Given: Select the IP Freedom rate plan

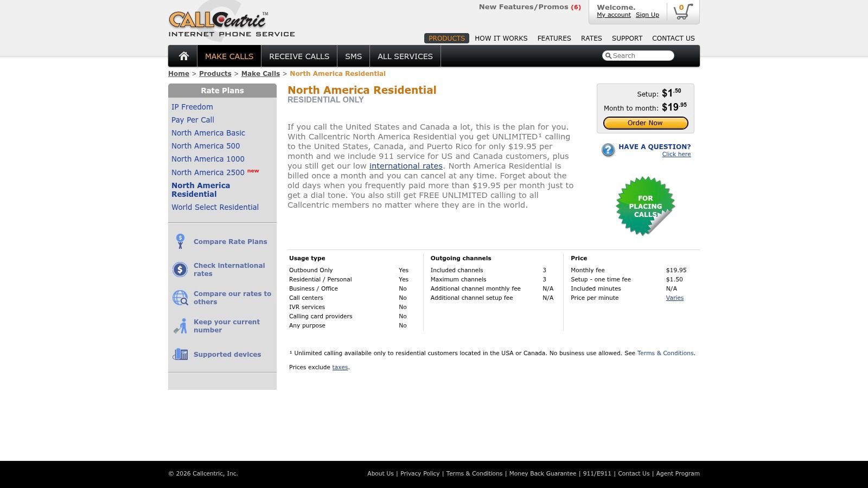Looking at the screenshot, I should click(x=192, y=107).
